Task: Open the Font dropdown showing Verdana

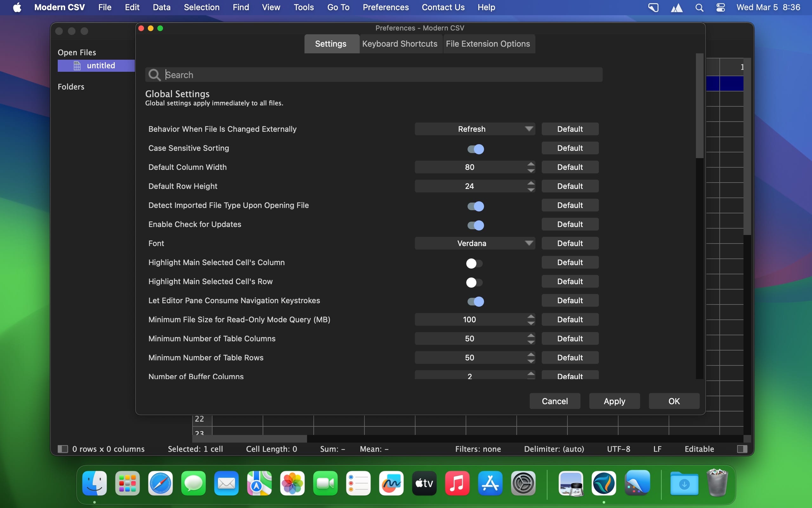Action: [x=475, y=243]
